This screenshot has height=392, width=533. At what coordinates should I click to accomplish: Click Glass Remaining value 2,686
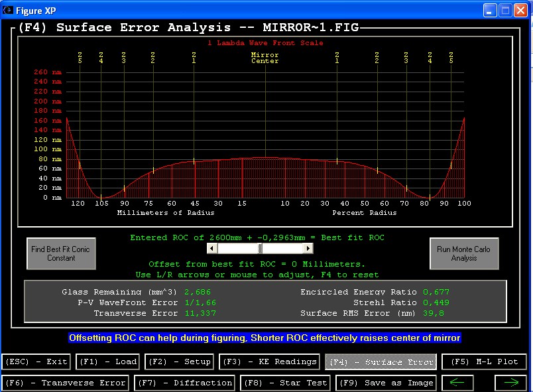(198, 292)
